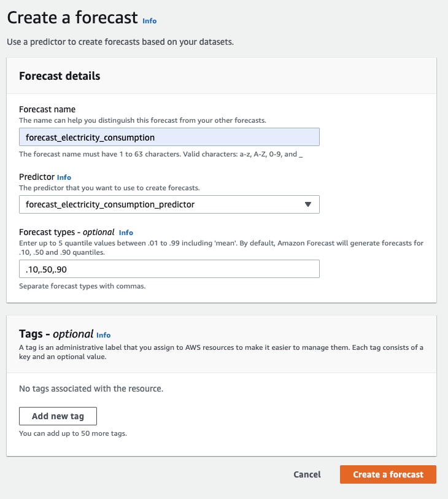Screen dimensions: 448x499
Task: Click the No tags associated message
Action: (91, 389)
